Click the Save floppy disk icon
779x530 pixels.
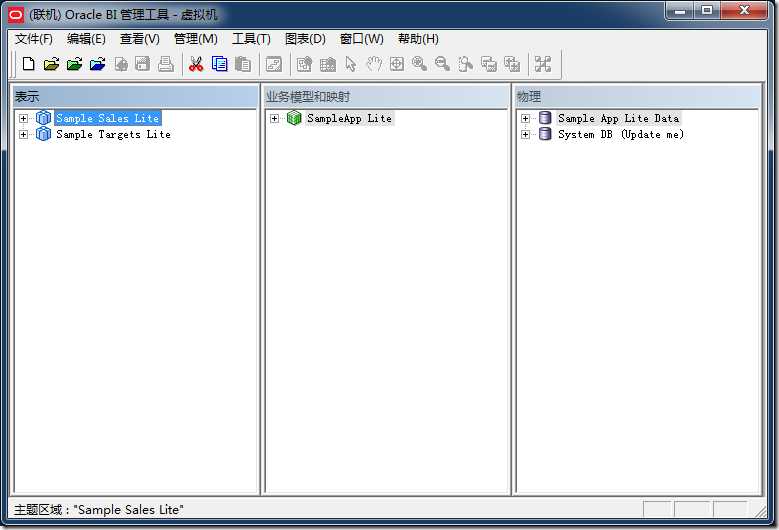(x=143, y=64)
